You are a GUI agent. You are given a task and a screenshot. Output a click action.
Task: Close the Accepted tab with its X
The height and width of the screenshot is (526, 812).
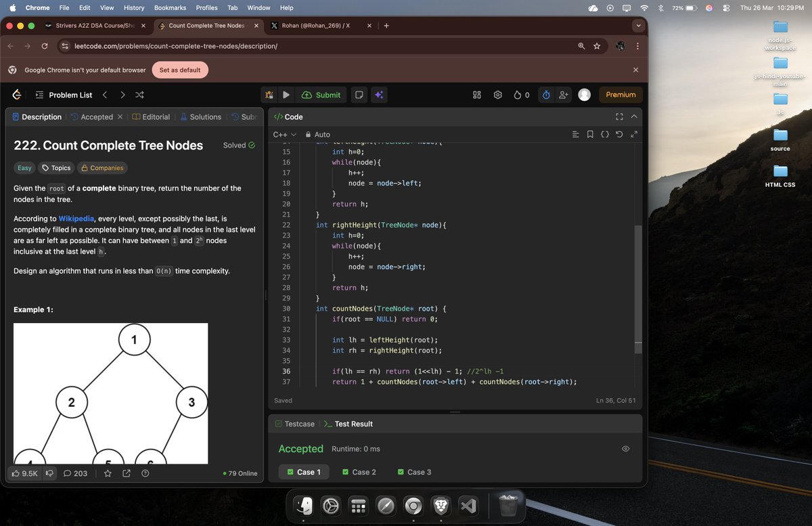[x=120, y=117]
